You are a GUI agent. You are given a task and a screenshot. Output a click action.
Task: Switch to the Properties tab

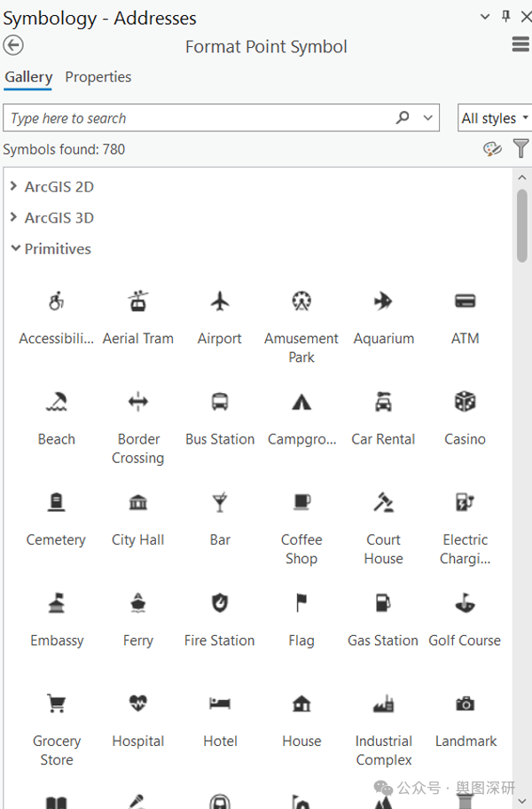[98, 77]
